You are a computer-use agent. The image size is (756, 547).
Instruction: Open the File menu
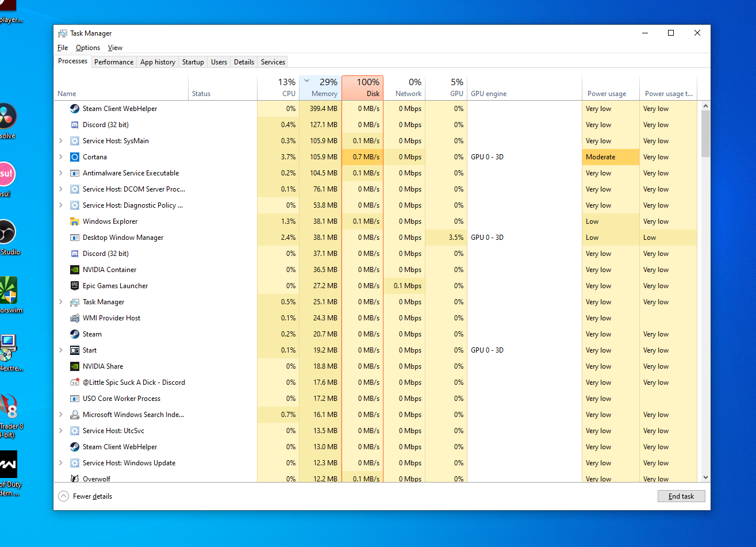point(63,48)
